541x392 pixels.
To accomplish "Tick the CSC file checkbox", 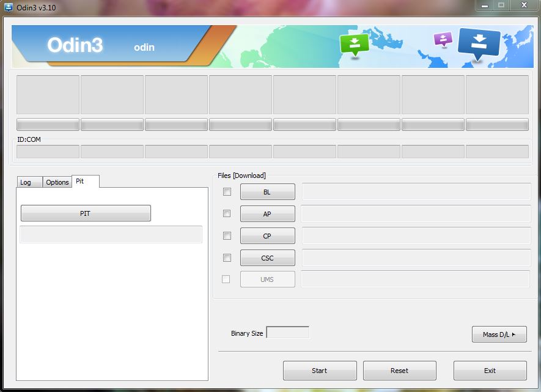I will coord(227,258).
